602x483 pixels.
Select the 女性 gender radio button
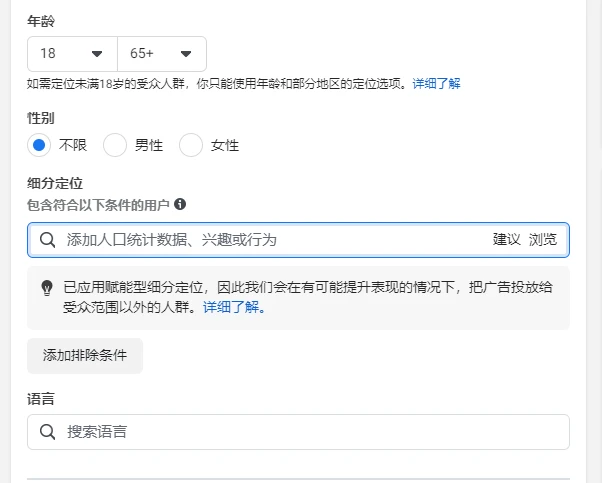click(191, 145)
